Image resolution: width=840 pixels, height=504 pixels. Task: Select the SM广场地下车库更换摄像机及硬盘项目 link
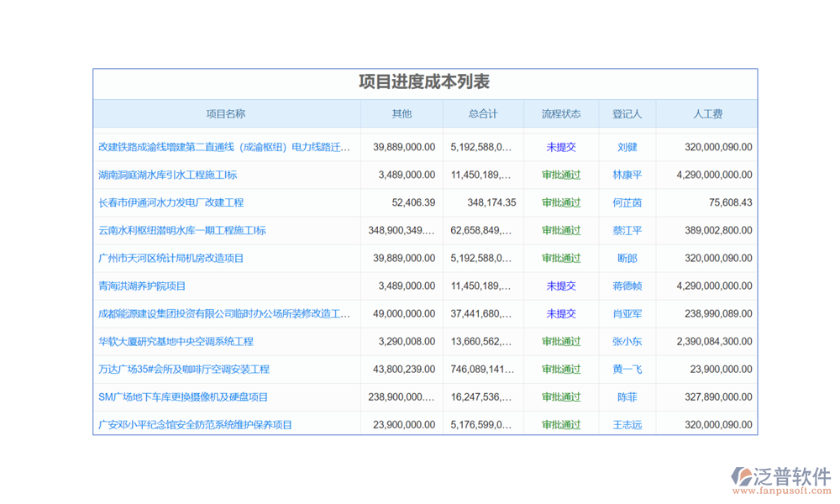(183, 396)
